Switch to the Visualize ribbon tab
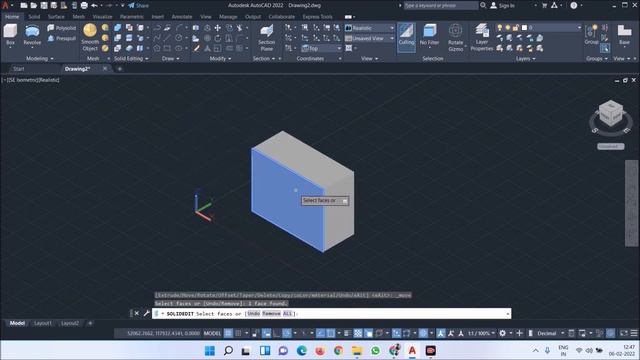The width and height of the screenshot is (640, 360). click(x=102, y=17)
